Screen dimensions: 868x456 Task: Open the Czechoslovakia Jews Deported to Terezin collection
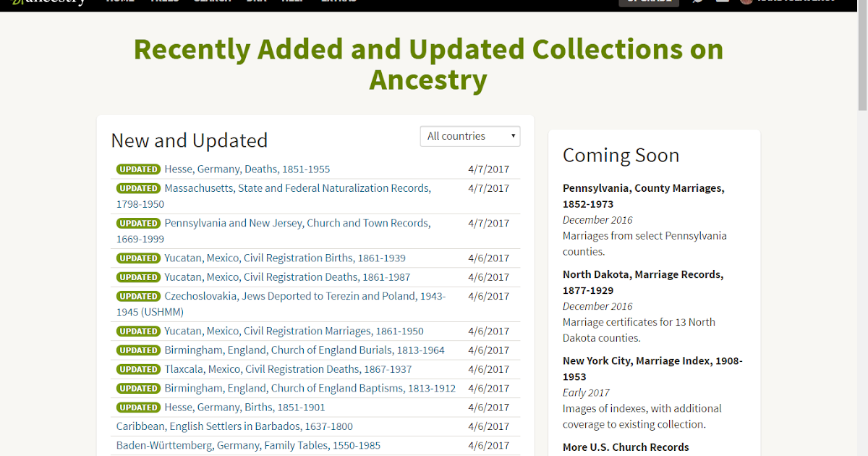pos(305,296)
